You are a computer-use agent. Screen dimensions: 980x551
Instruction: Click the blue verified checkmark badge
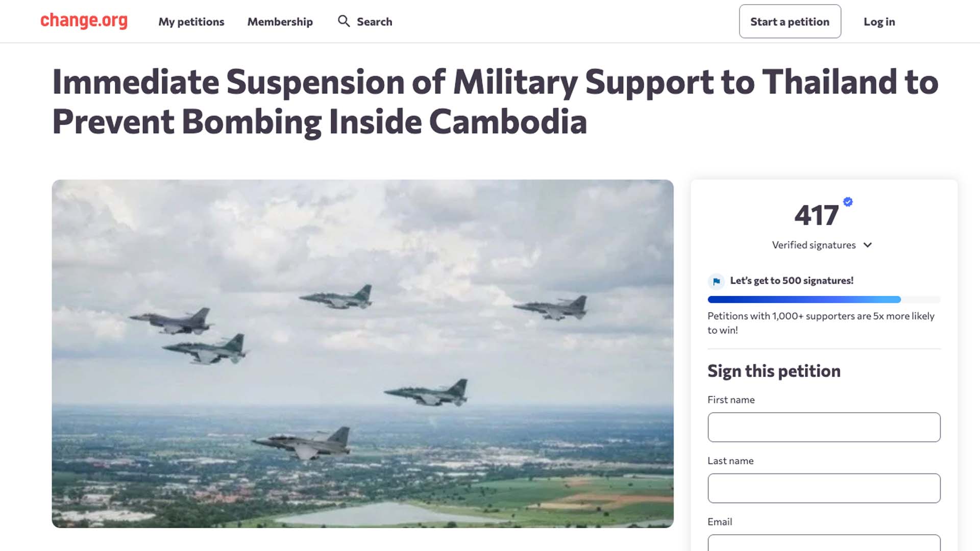click(848, 202)
